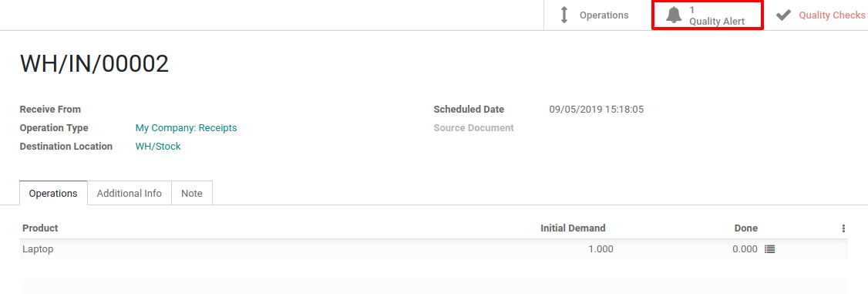Sort by the Initial Demand column header
The height and width of the screenshot is (294, 868).
pyautogui.click(x=573, y=228)
